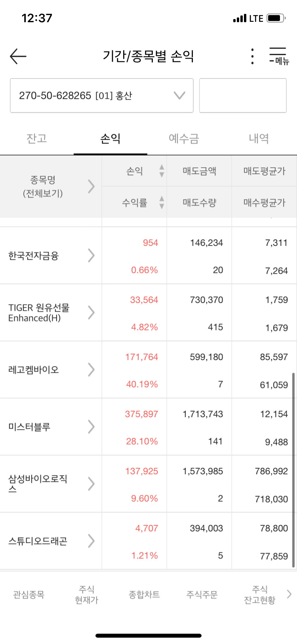Open the 종합차트 chart screen

click(143, 594)
